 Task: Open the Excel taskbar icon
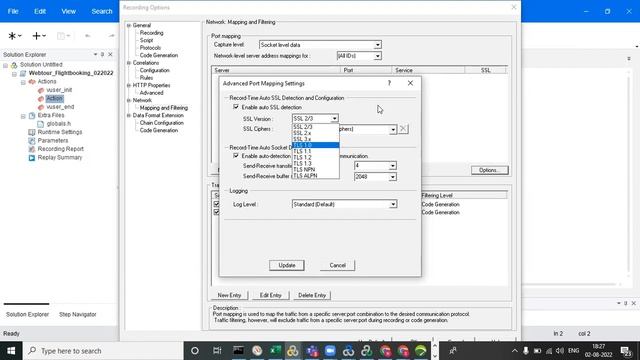click(x=275, y=351)
